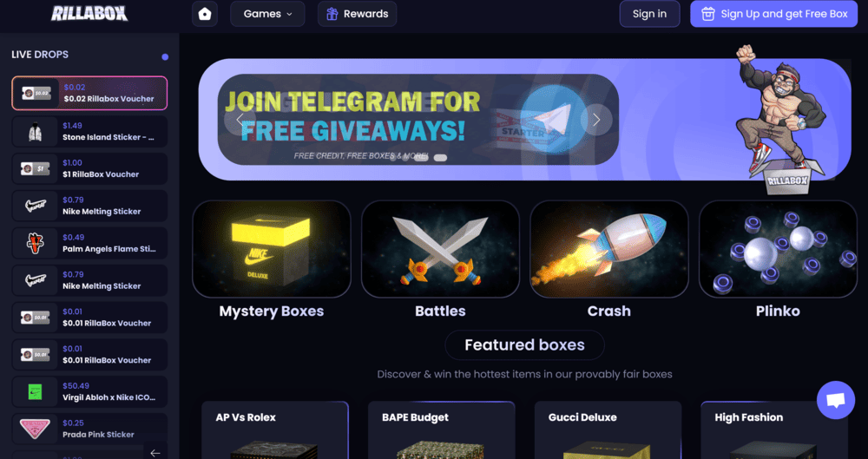
Task: Launch the Crash rocket game tile
Action: (x=609, y=249)
